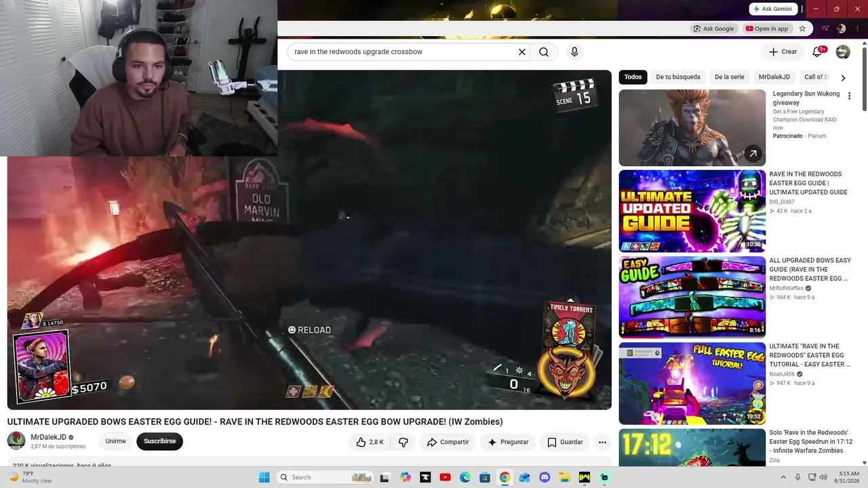
Task: Open more actions menu under the video
Action: [x=602, y=442]
